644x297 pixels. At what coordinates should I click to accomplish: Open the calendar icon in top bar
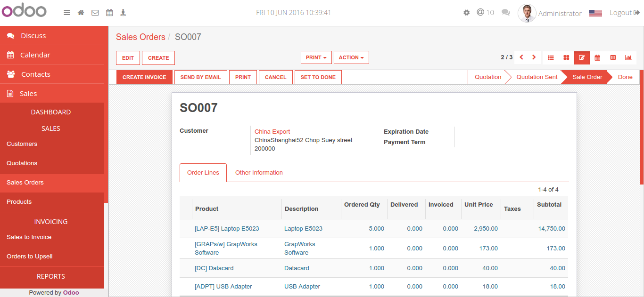click(109, 13)
